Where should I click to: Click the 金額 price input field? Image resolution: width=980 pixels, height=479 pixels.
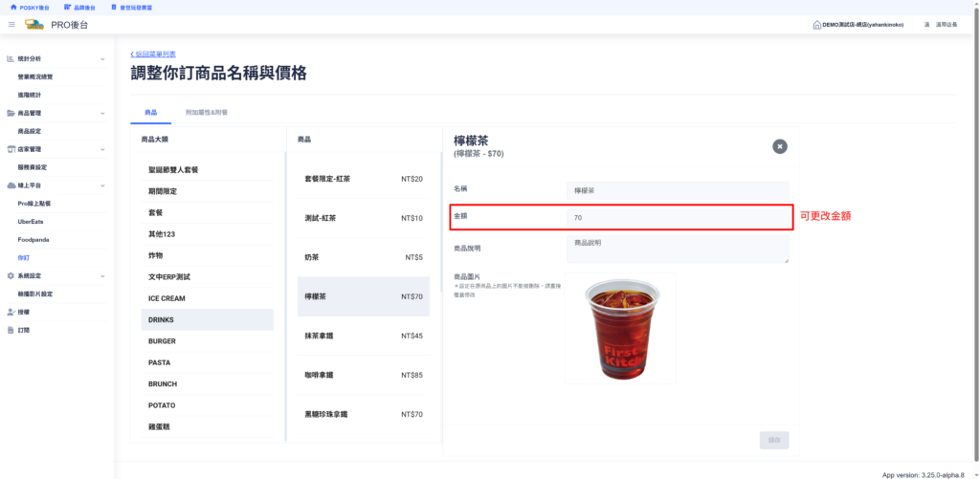[678, 218]
